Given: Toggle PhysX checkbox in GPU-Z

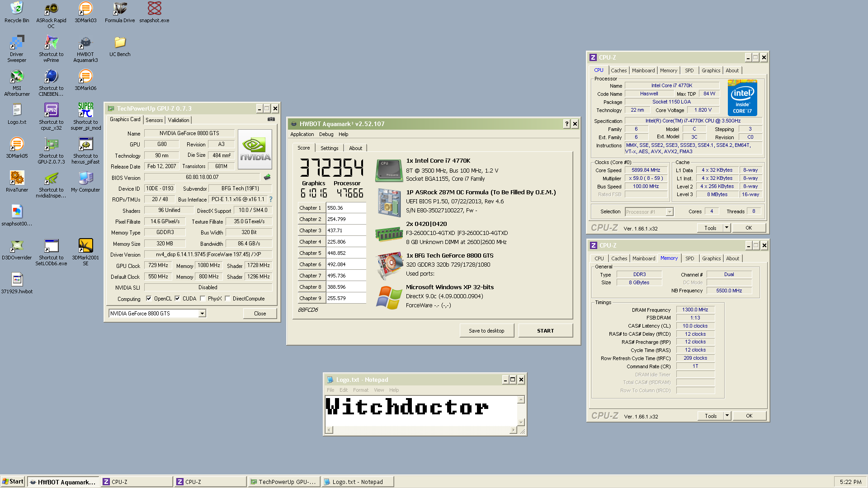Looking at the screenshot, I should tap(203, 298).
